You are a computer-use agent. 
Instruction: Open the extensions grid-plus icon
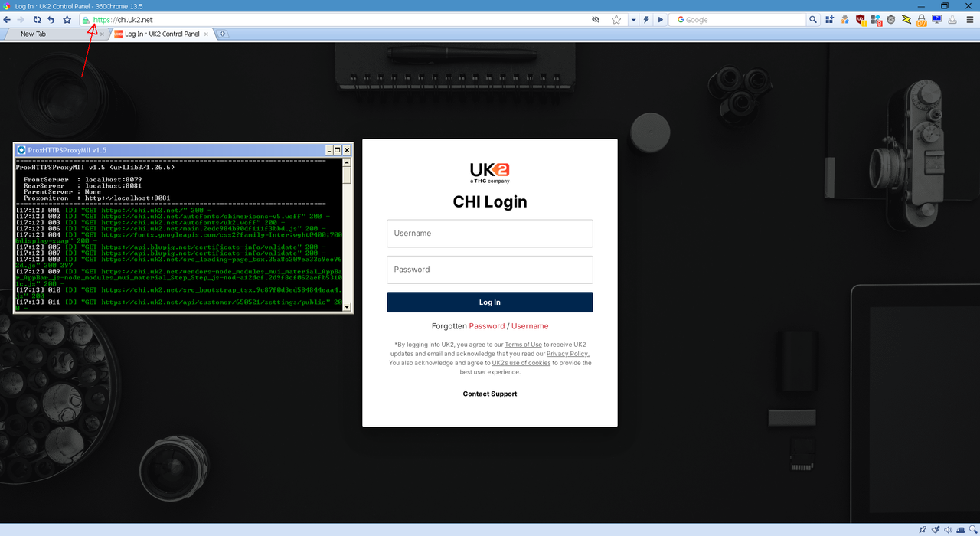coord(828,20)
